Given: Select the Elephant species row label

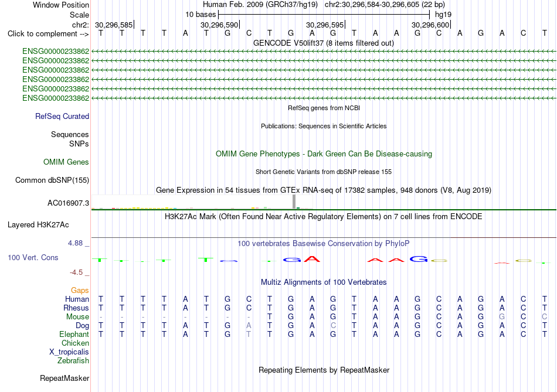Looking at the screenshot, I should pyautogui.click(x=74, y=334).
